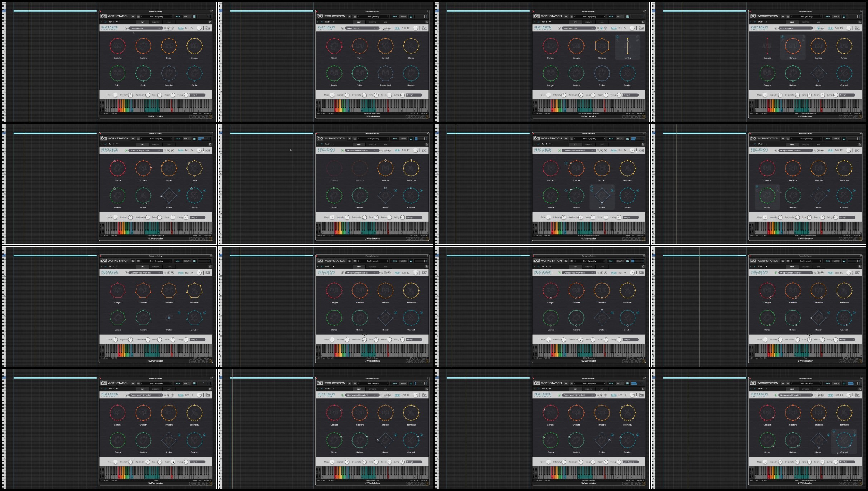
Task: Select the Bongos sequencer ring
Action: click(x=143, y=168)
